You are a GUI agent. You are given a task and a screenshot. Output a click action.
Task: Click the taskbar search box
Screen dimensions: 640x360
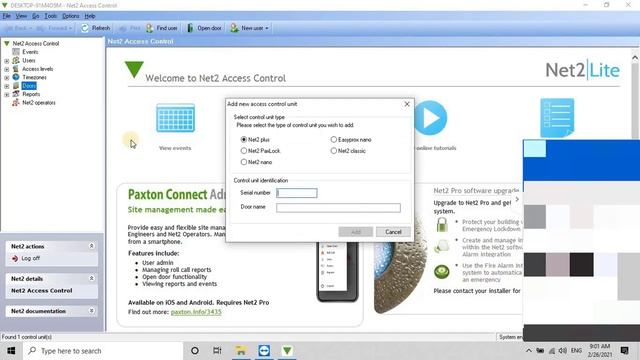point(103,351)
